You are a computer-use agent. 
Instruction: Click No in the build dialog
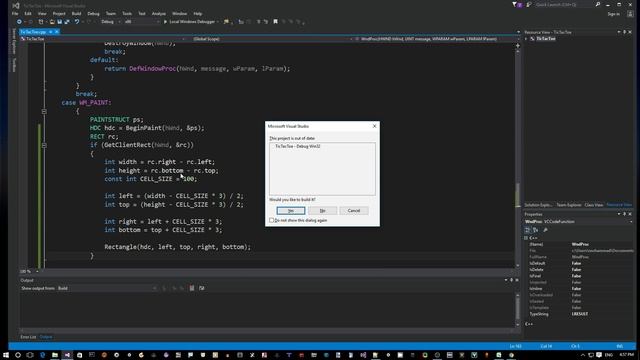(322, 211)
